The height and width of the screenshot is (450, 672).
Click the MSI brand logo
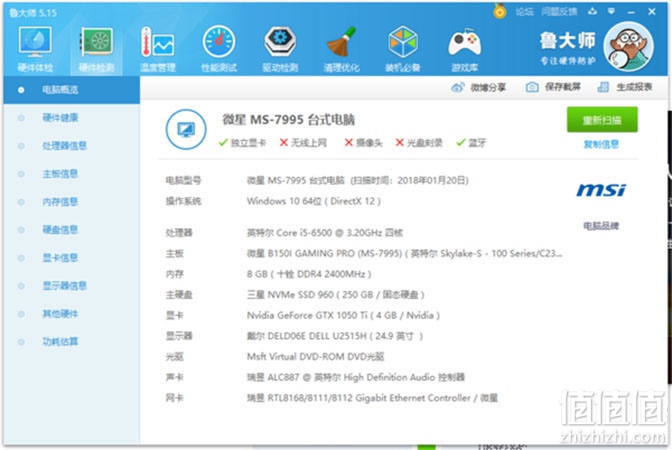(601, 190)
